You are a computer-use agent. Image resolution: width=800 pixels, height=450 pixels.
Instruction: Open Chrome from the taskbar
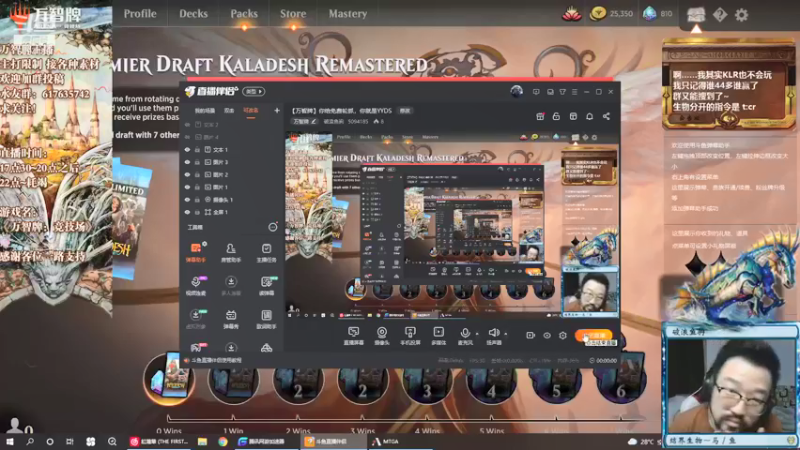point(223,441)
